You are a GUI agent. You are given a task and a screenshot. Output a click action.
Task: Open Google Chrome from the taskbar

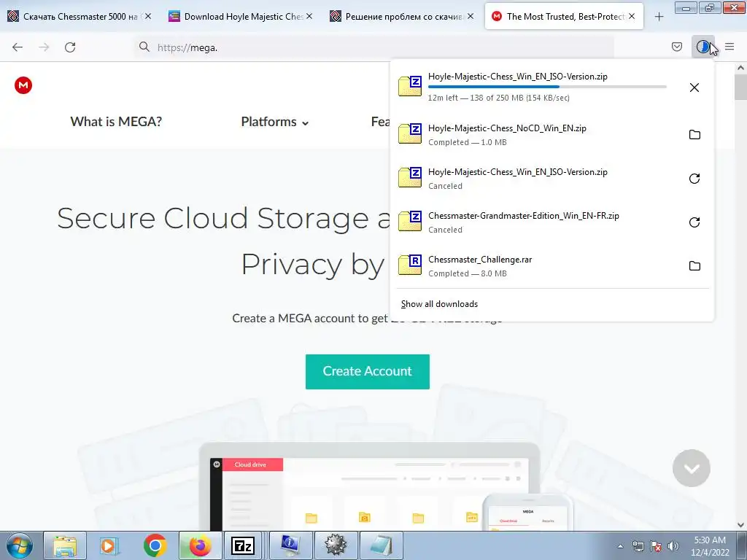point(155,545)
